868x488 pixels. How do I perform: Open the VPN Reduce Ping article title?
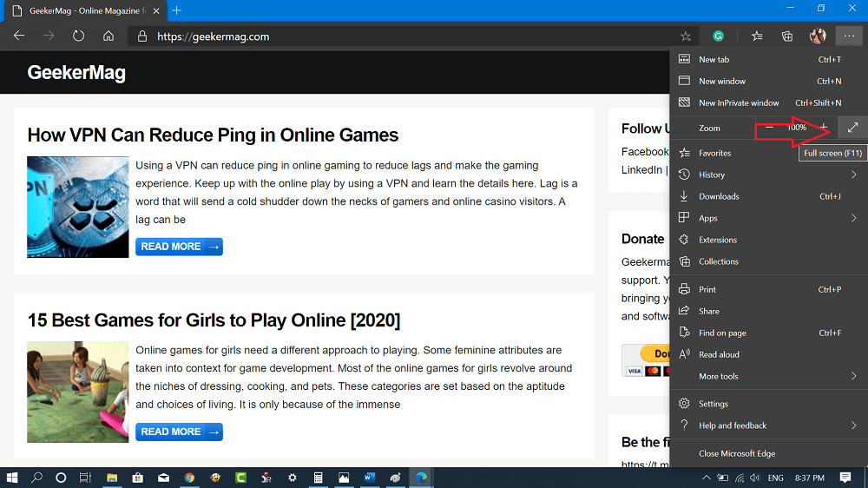click(x=213, y=135)
